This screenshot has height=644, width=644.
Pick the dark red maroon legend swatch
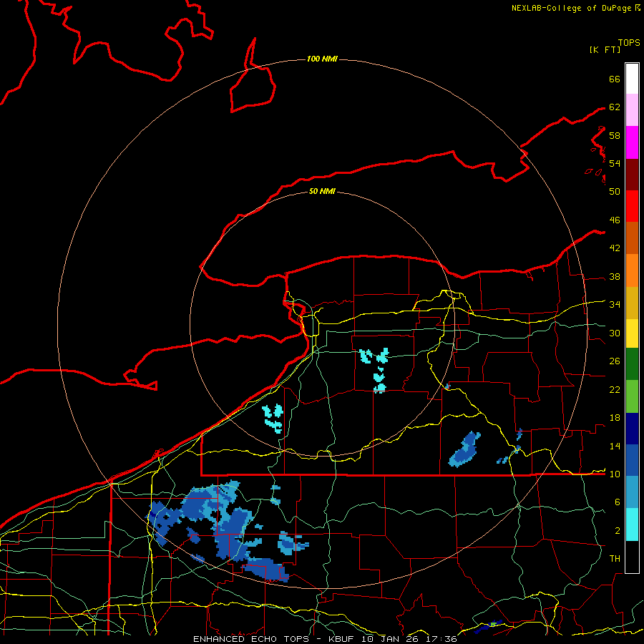[632, 174]
